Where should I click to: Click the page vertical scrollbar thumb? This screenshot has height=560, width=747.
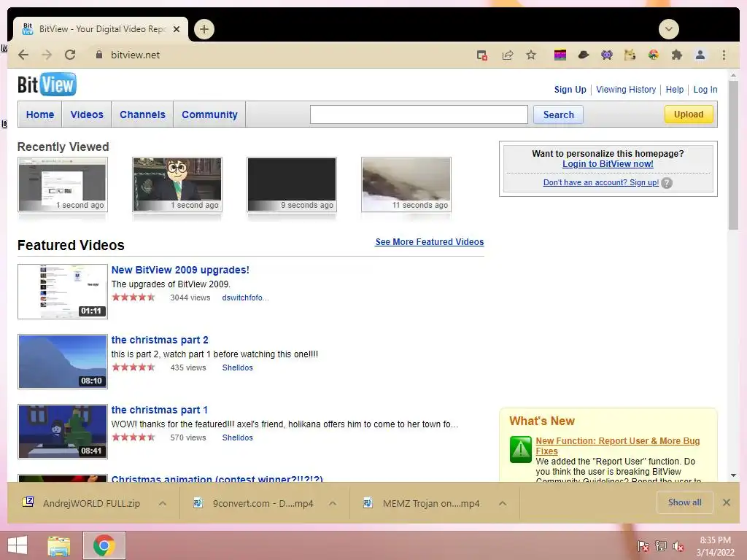point(734,155)
